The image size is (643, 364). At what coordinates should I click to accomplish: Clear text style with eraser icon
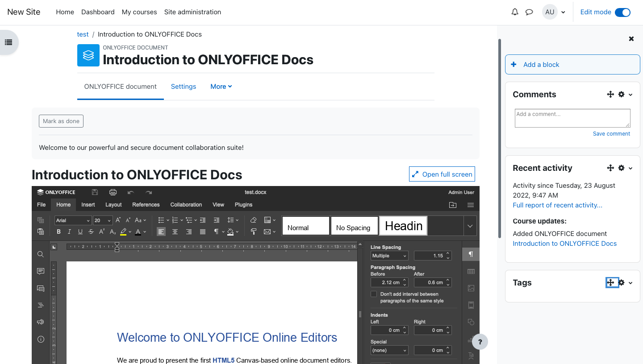[253, 220]
